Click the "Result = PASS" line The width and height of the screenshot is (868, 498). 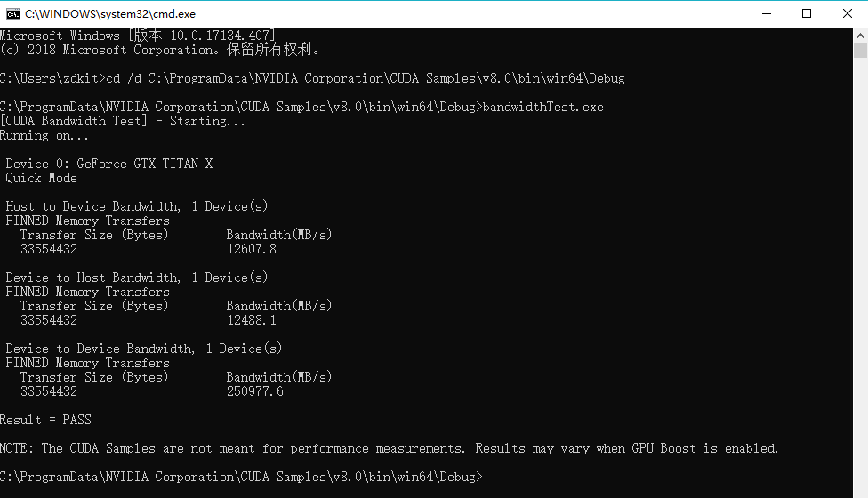pyautogui.click(x=45, y=420)
